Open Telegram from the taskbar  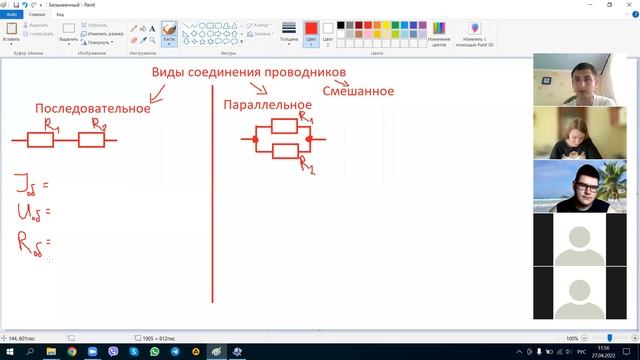click(x=175, y=351)
